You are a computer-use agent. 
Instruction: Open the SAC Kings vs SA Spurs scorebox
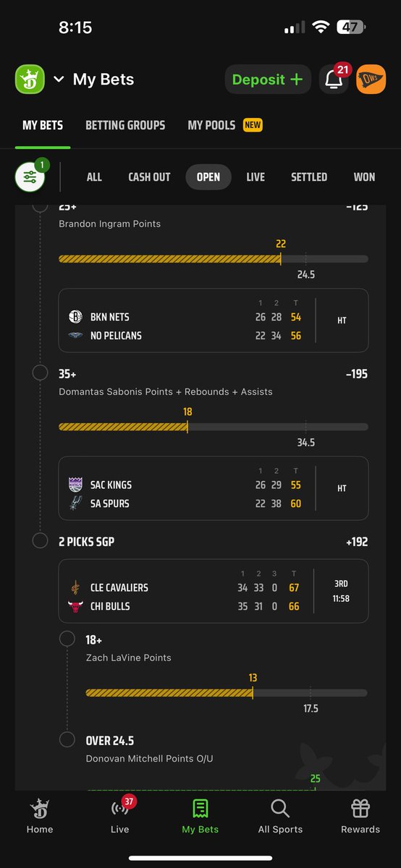(x=214, y=488)
